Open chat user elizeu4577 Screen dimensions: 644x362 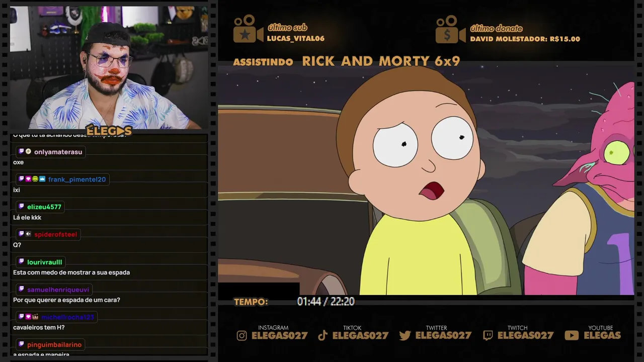(x=44, y=207)
